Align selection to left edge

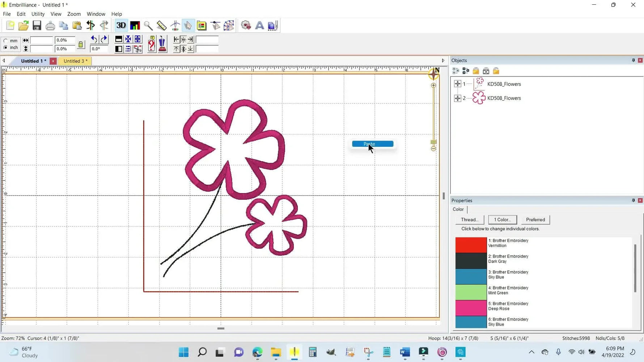tap(177, 39)
